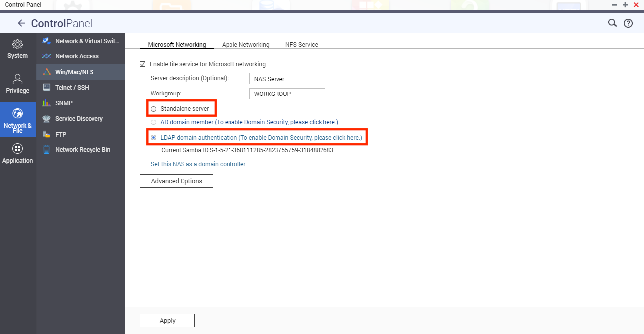Click the Advanced Options button
Screen dimensions: 644x334
click(177, 181)
